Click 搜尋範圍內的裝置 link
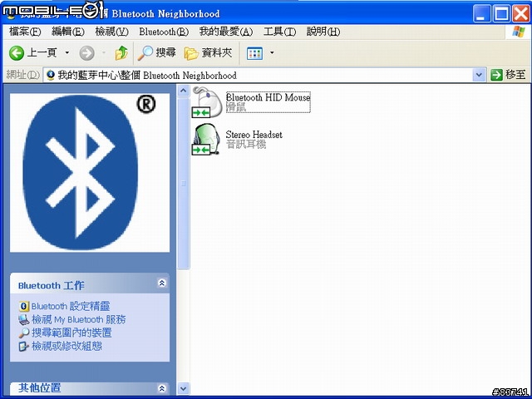This screenshot has width=532, height=399. click(71, 332)
